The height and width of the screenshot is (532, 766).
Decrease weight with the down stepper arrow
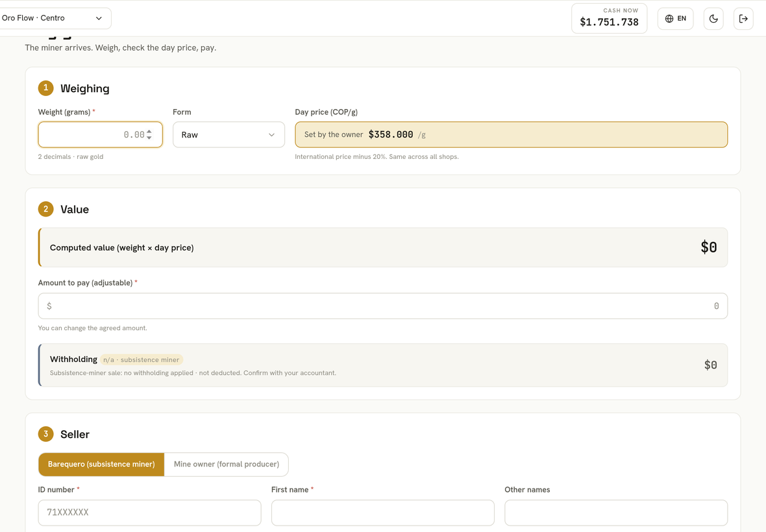[149, 138]
